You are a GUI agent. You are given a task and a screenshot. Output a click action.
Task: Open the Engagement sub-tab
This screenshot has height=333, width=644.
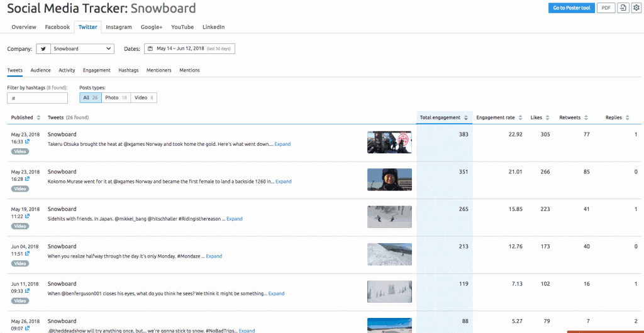pyautogui.click(x=96, y=70)
